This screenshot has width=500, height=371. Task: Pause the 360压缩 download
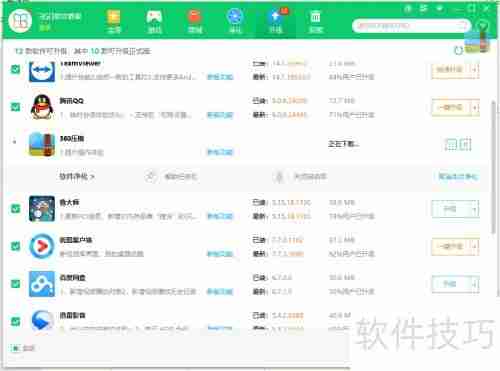coord(451,144)
